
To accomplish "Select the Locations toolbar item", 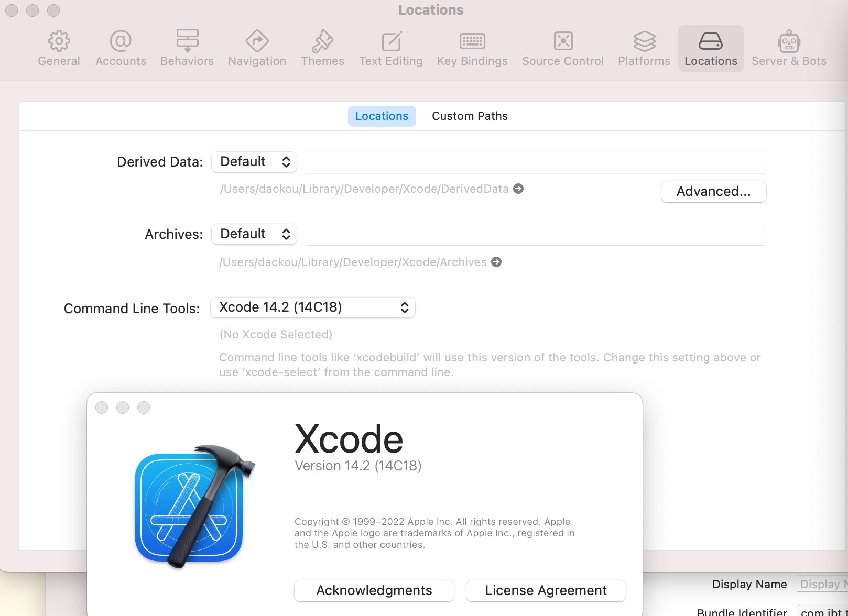I will coord(711,49).
